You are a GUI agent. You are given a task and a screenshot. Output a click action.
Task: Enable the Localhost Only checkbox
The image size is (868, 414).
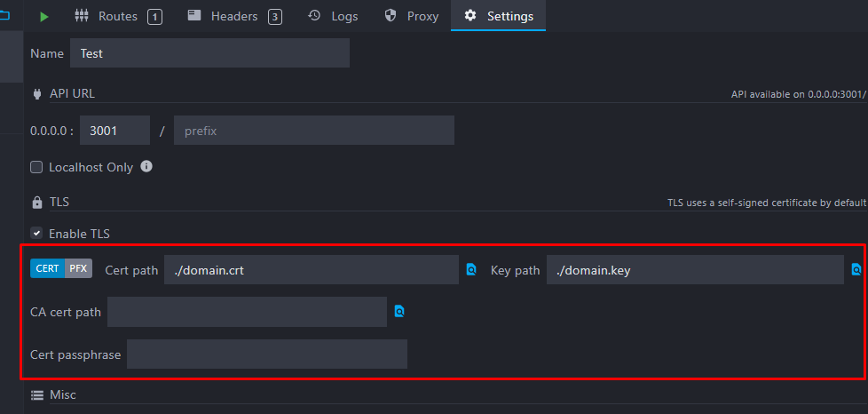[36, 167]
